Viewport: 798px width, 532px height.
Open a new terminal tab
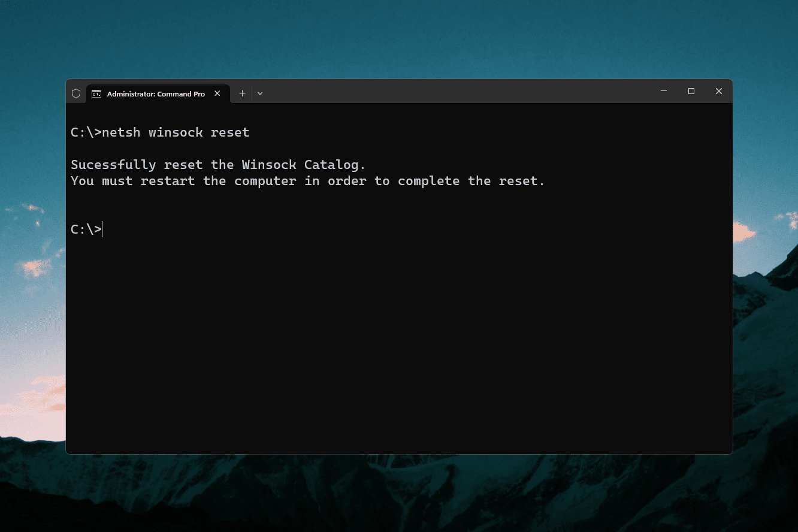[242, 93]
